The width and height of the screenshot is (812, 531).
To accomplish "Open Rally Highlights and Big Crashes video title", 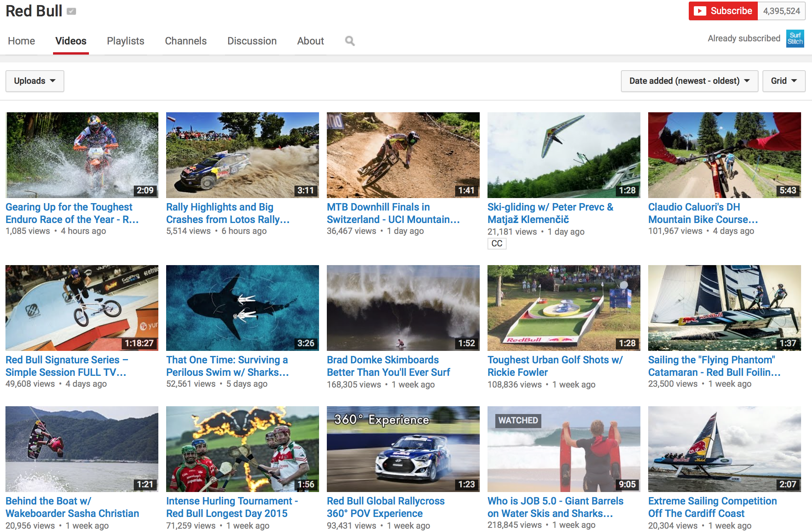I will (x=228, y=213).
